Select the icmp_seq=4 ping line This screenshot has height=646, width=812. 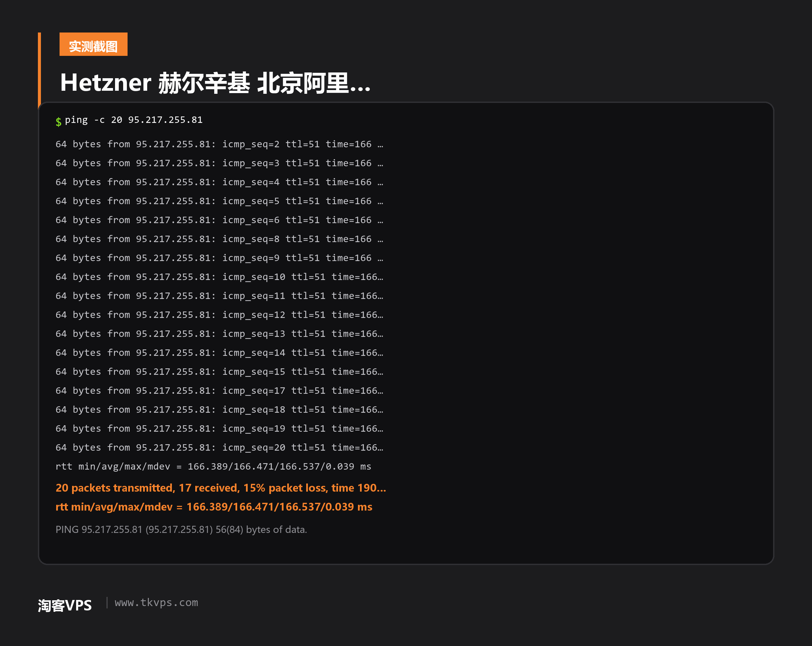pyautogui.click(x=219, y=182)
